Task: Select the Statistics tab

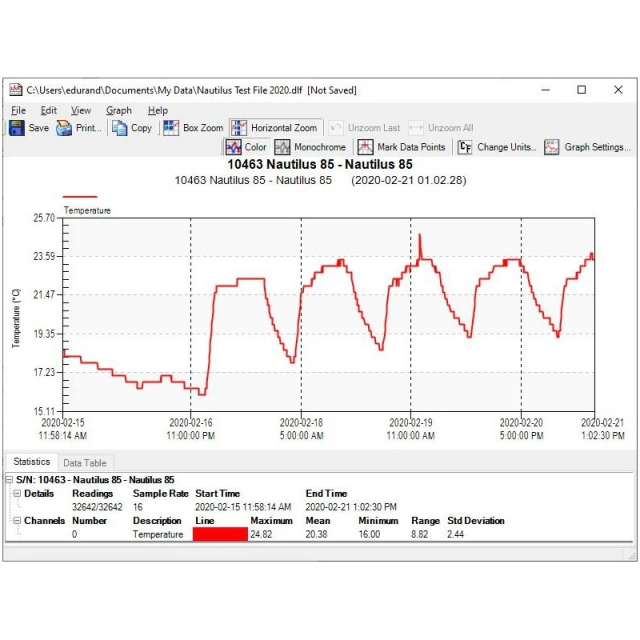Action: tap(31, 462)
